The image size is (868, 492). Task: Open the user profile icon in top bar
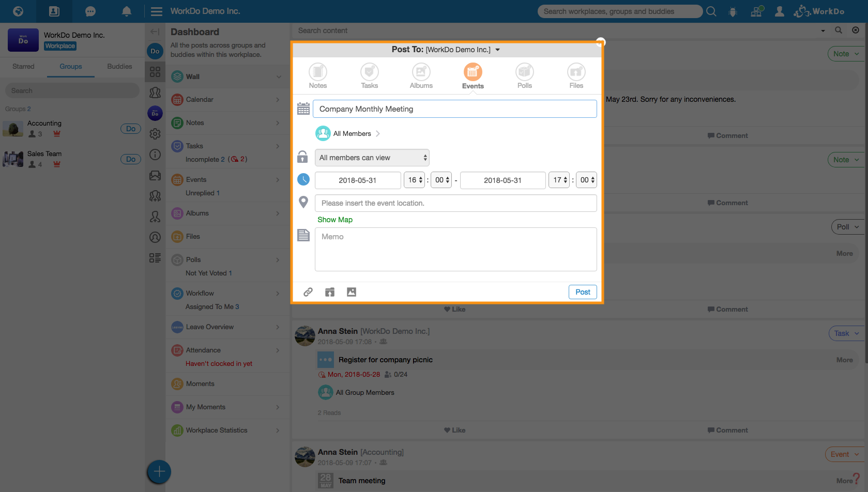point(780,11)
